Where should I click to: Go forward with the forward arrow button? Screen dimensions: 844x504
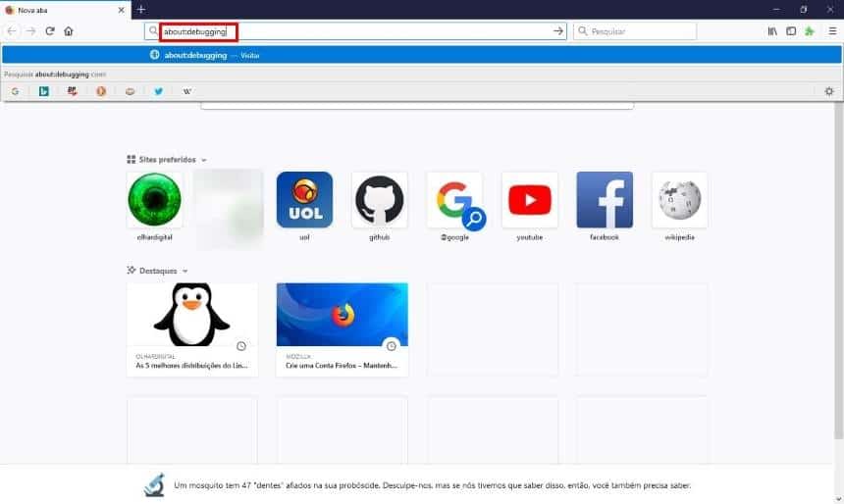(x=30, y=31)
